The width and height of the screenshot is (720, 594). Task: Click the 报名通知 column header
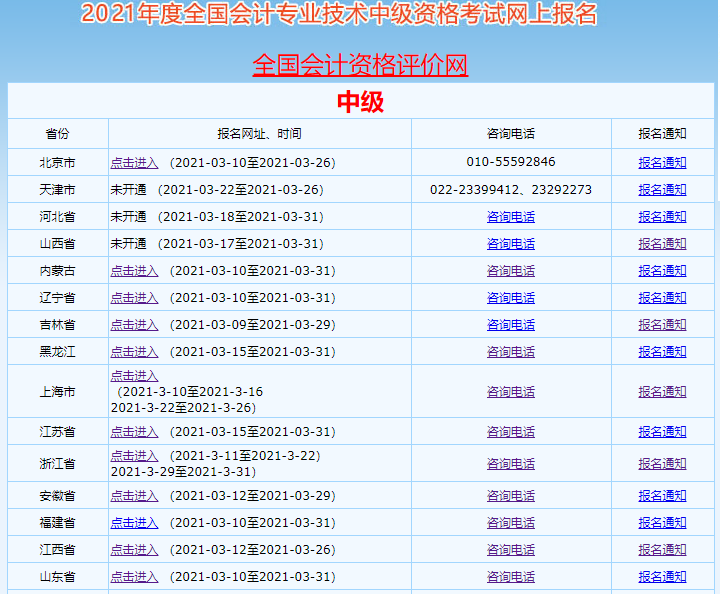662,134
